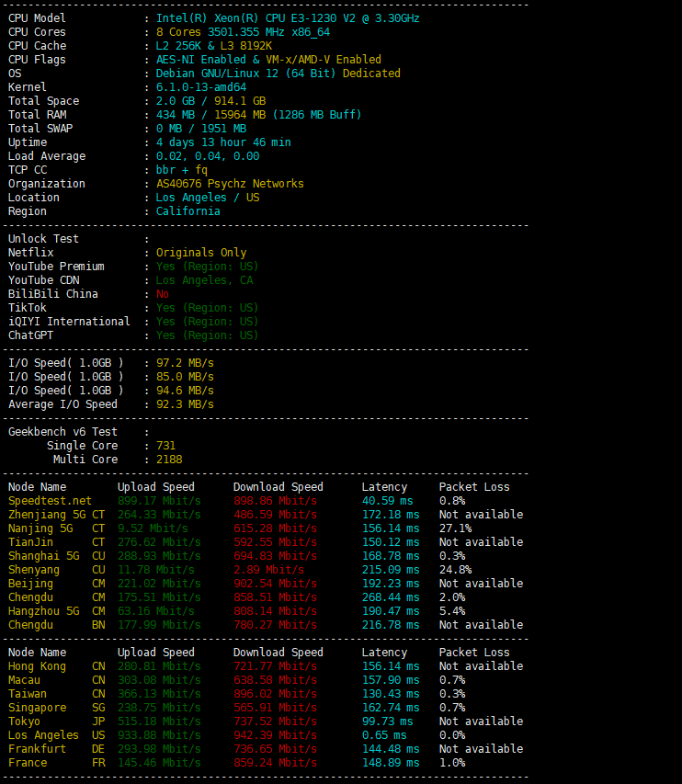Viewport: 682px width, 784px height.
Task: Select the Uptime value of 4 days
Action: (x=223, y=142)
